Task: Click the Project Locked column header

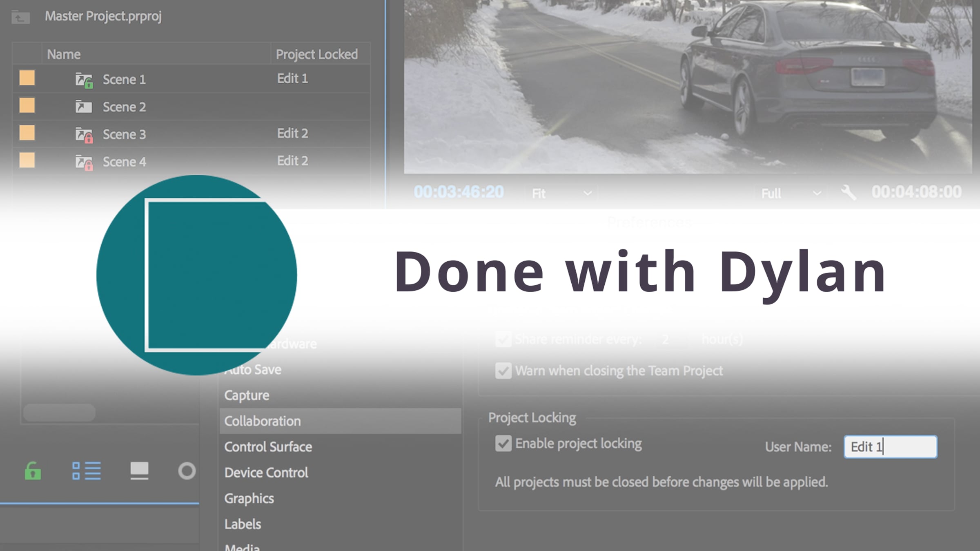Action: [x=317, y=54]
